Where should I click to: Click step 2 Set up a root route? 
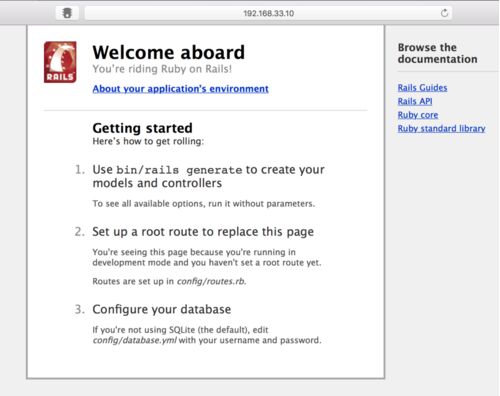[x=203, y=232]
